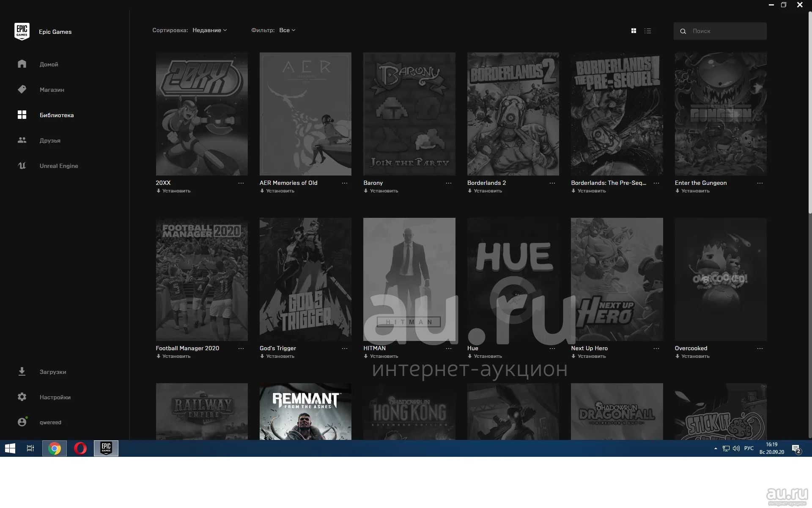Go to Unreal Engine section

(58, 166)
